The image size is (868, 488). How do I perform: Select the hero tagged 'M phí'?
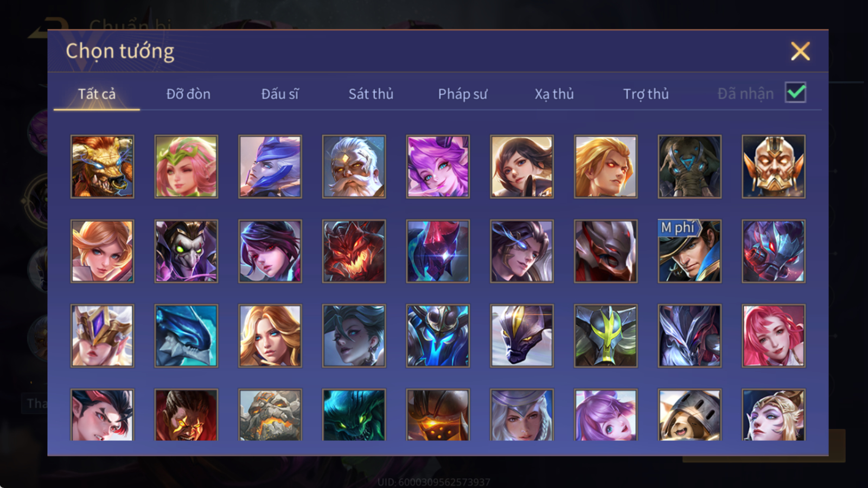[690, 251]
